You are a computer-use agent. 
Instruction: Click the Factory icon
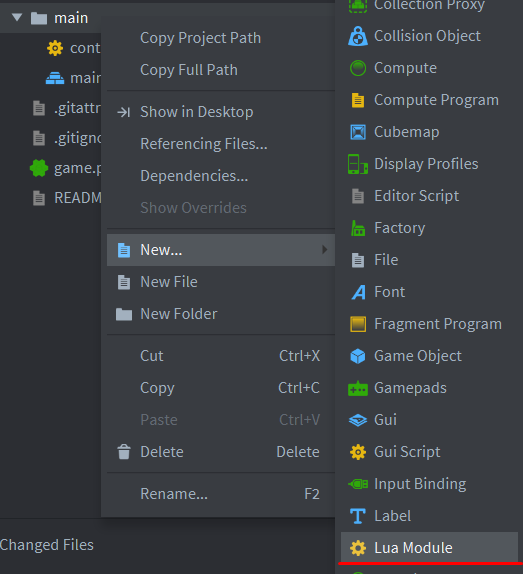[x=358, y=228]
